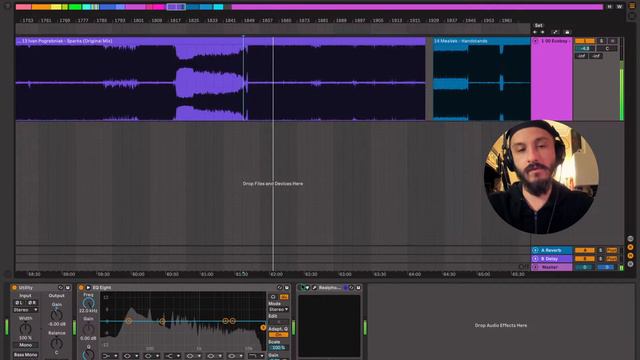Select the EQ filter point at the curve's right end
The width and height of the screenshot is (640, 360).
263,327
